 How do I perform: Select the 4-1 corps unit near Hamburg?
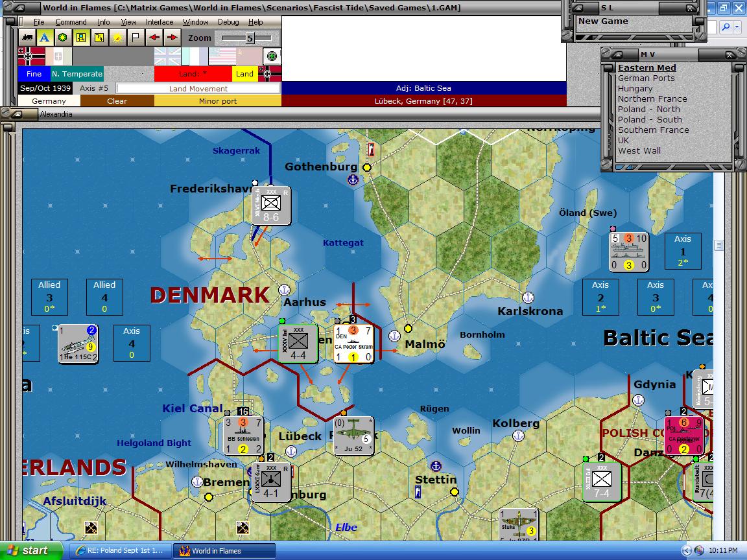tap(271, 482)
